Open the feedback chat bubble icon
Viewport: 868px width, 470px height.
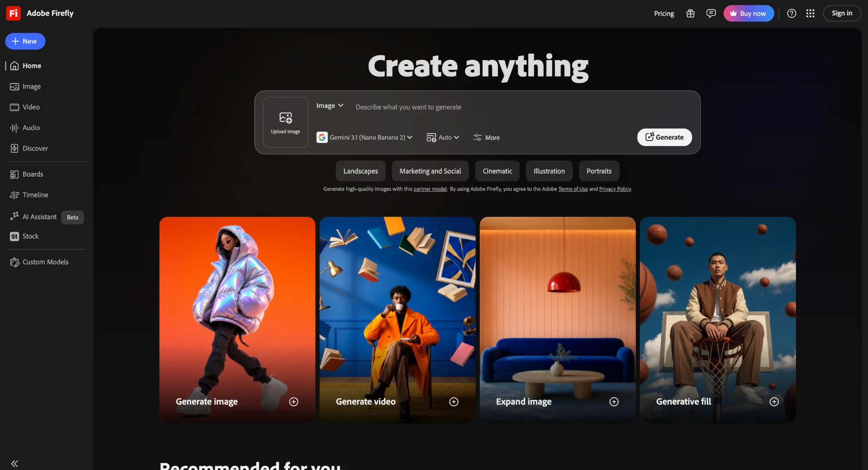(x=711, y=13)
